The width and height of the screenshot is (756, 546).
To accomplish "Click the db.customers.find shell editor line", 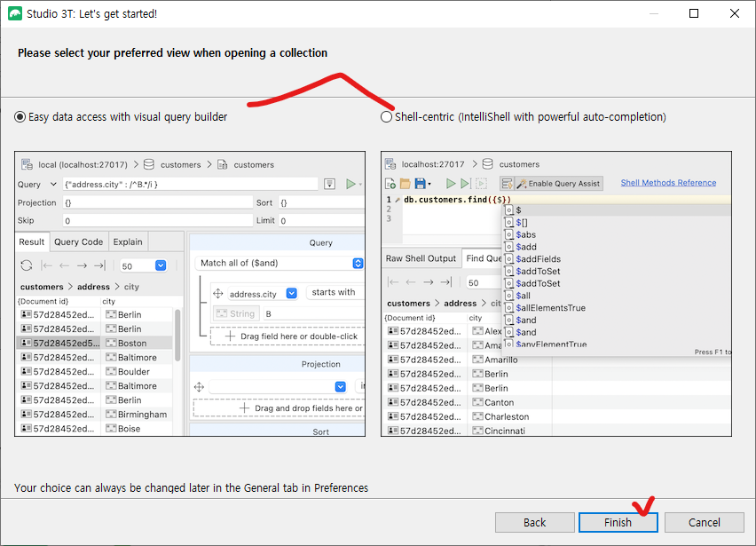I will tap(457, 200).
